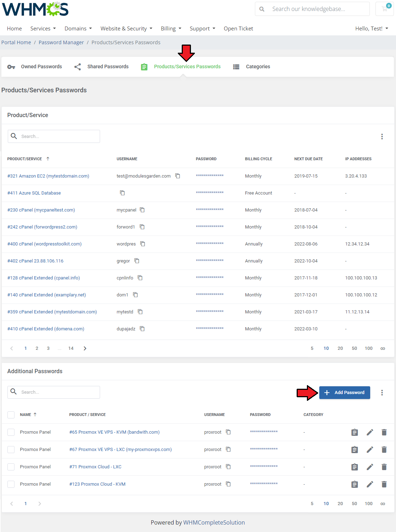Open #67 Proxmox VE VPS - LXC link

(121, 449)
